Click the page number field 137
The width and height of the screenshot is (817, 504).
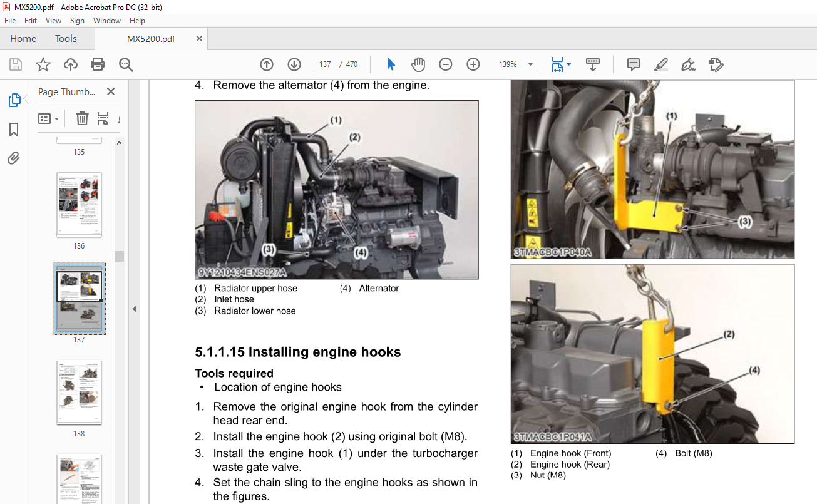click(x=325, y=64)
